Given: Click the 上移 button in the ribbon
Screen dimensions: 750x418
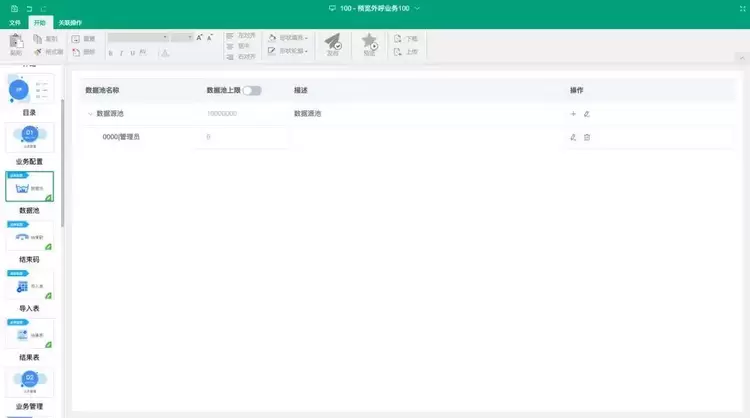Looking at the screenshot, I should [406, 51].
